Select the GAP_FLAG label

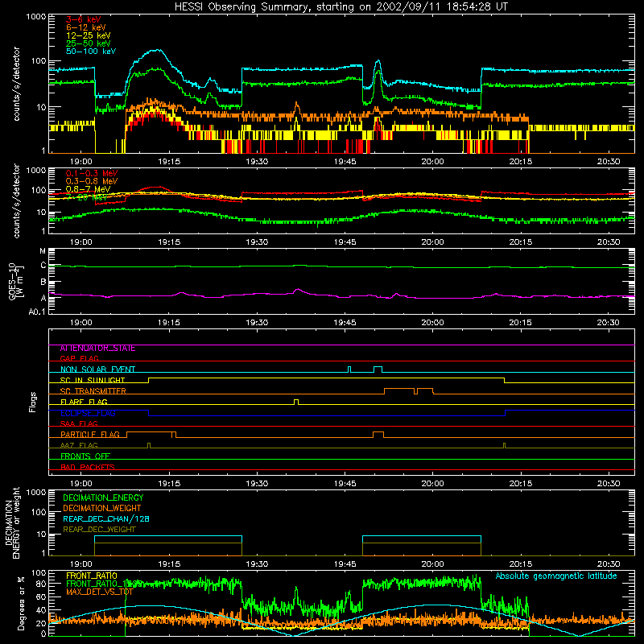pyautogui.click(x=79, y=358)
